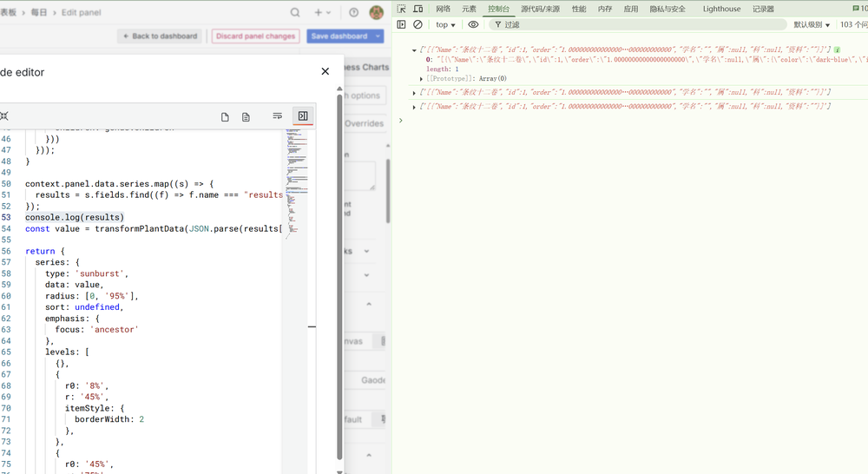The image size is (868, 474).
Task: Open the 'top' context dropdown
Action: click(445, 24)
